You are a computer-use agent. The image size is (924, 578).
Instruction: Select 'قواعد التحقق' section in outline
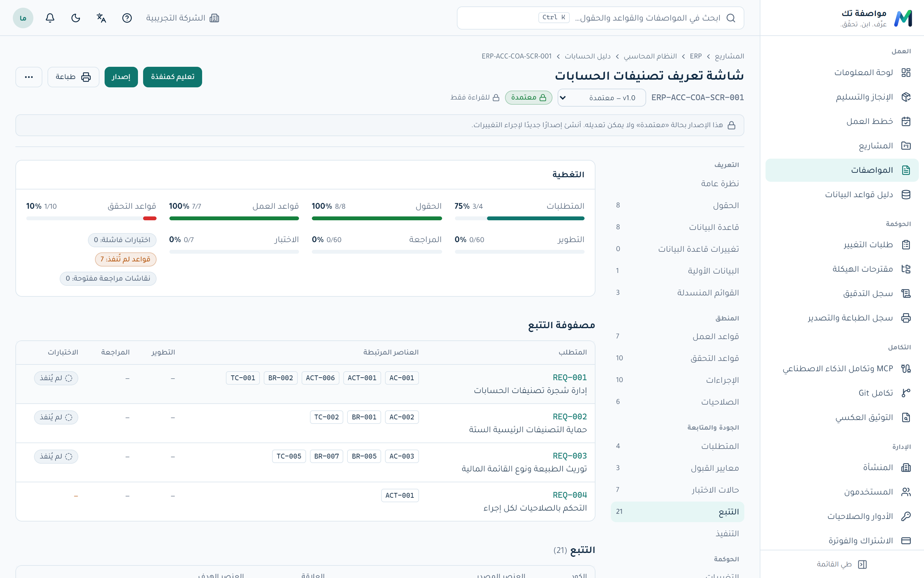(677, 358)
